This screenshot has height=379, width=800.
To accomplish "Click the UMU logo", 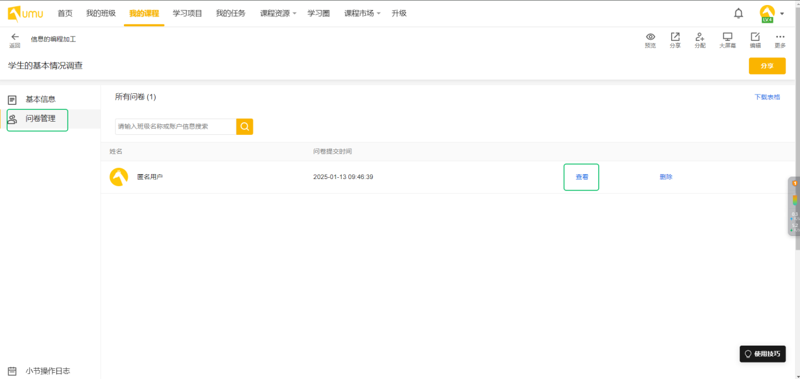I will coord(26,14).
